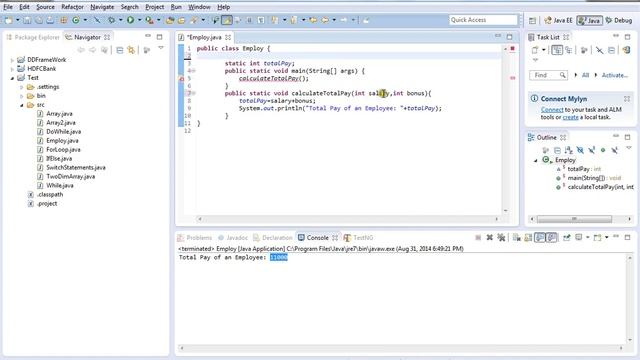Click the Collapse All icon in Task List

click(x=611, y=50)
